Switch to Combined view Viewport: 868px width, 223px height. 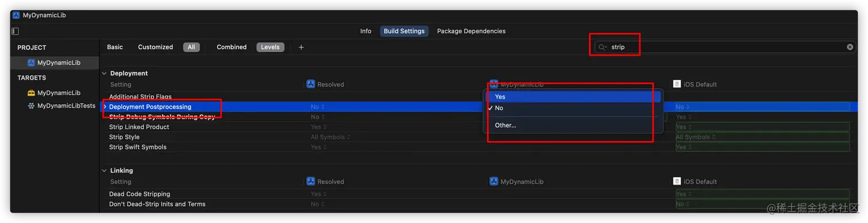point(231,47)
